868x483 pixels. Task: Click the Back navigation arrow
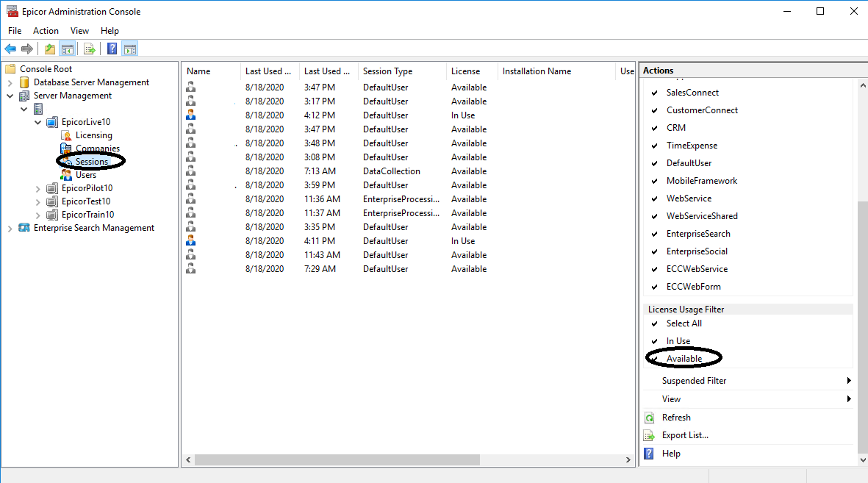pos(10,49)
